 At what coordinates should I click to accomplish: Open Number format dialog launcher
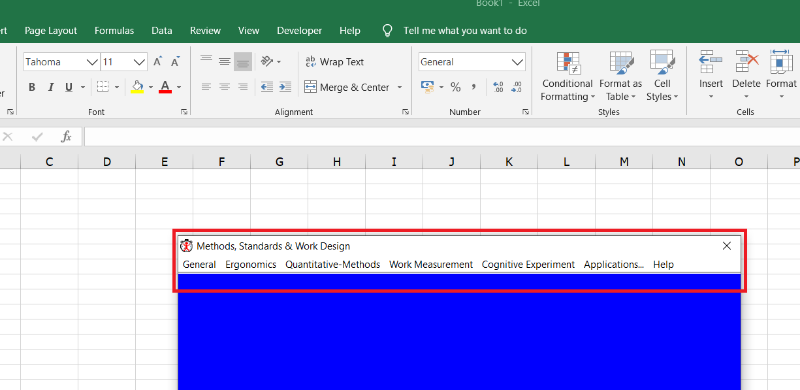525,112
